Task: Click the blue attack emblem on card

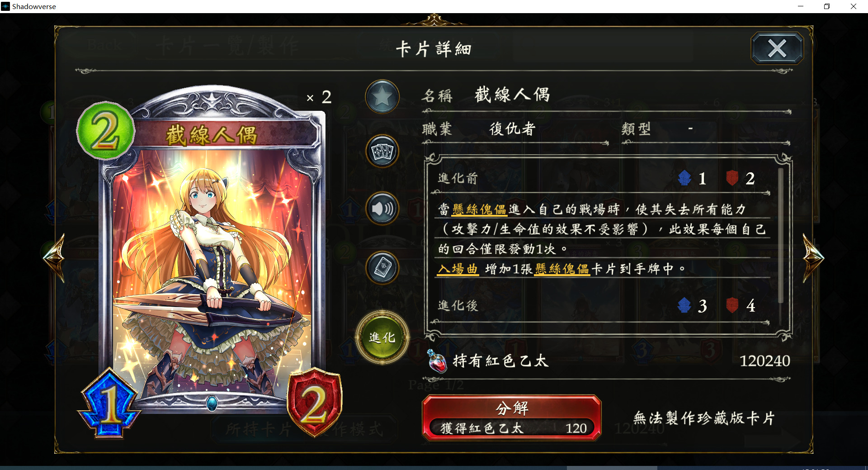Action: (x=110, y=404)
